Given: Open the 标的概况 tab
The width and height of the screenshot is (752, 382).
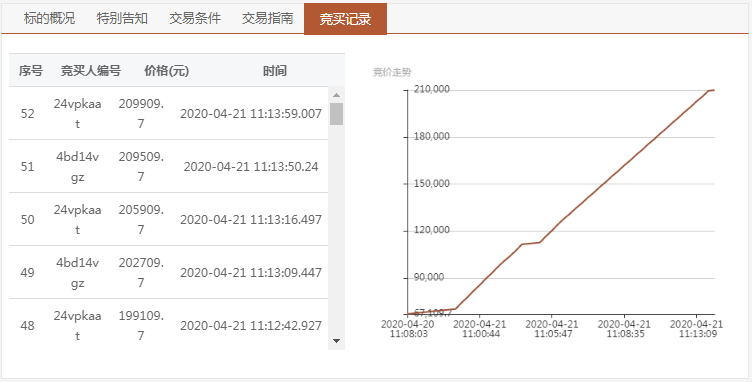Looking at the screenshot, I should [x=49, y=19].
